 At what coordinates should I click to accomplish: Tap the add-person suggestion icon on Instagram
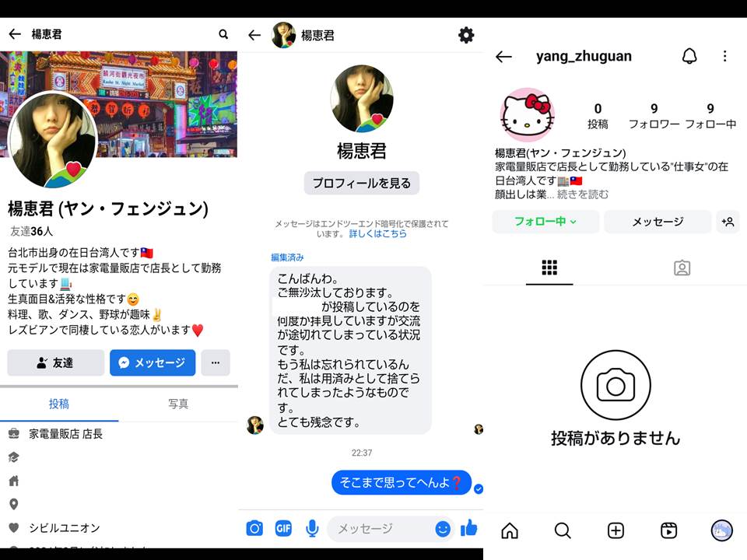pos(728,222)
